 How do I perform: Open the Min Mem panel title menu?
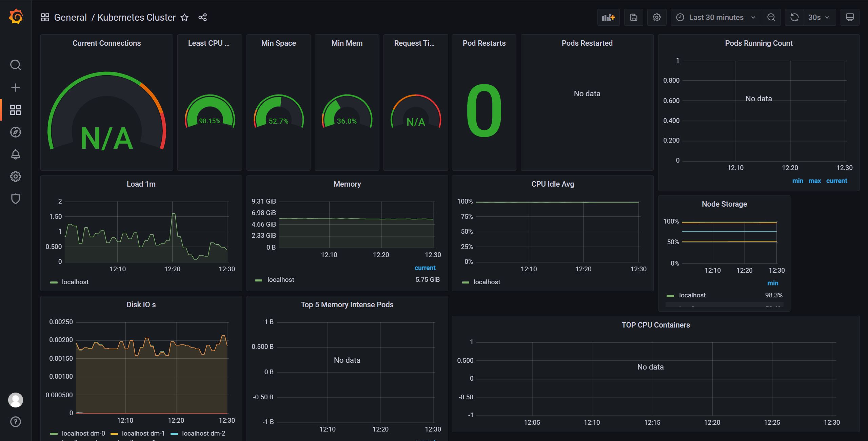347,43
